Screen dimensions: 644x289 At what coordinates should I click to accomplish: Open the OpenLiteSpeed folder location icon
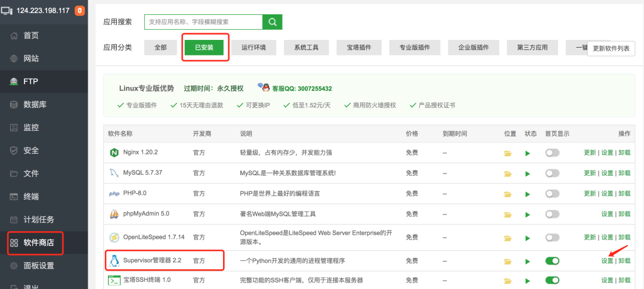point(508,238)
